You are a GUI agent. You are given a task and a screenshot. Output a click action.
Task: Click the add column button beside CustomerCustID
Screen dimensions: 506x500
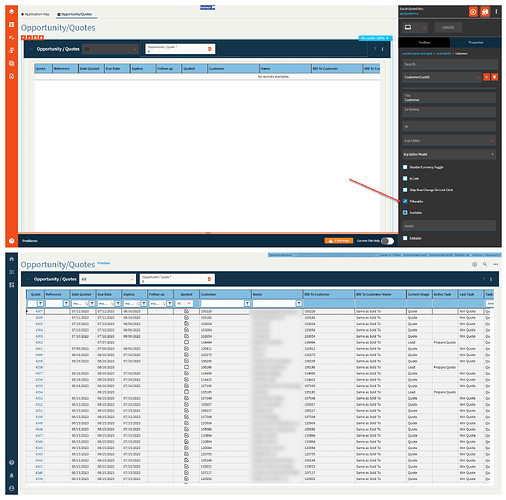click(487, 77)
